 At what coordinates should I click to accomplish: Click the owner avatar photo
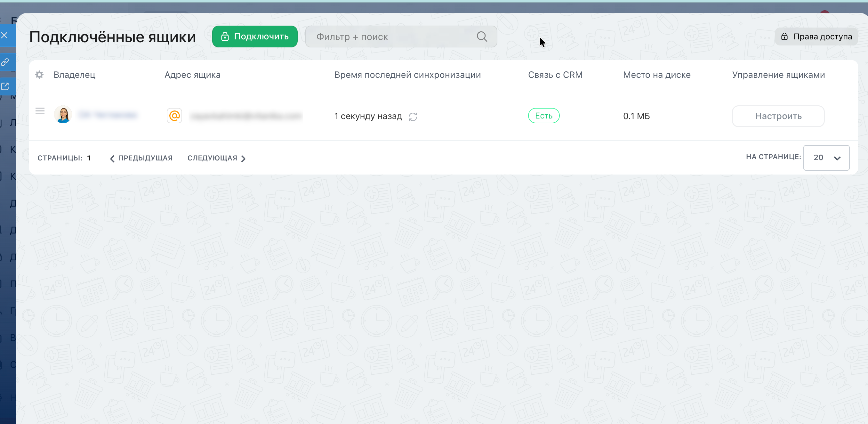click(63, 115)
